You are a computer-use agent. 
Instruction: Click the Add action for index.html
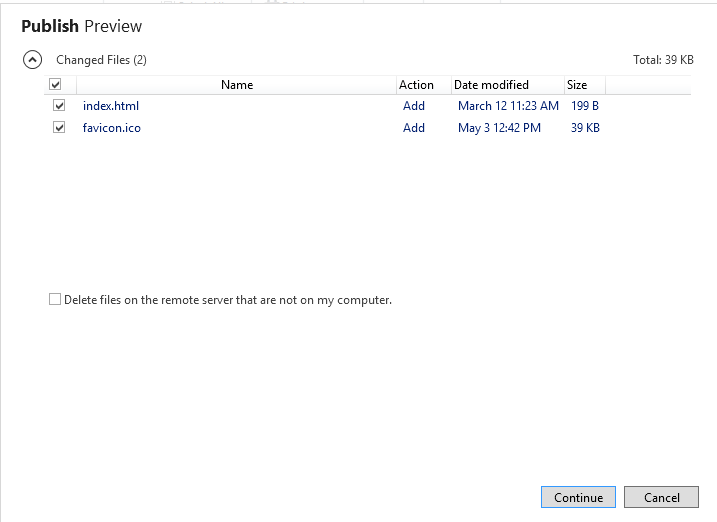click(x=414, y=106)
